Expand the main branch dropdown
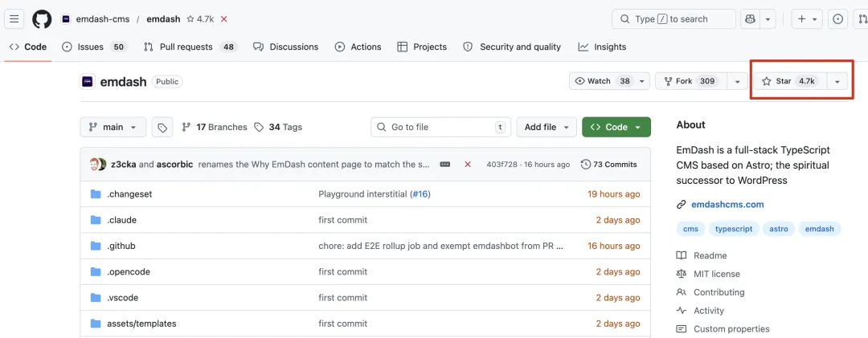Viewport: 868px width, 338px height. pyautogui.click(x=113, y=127)
